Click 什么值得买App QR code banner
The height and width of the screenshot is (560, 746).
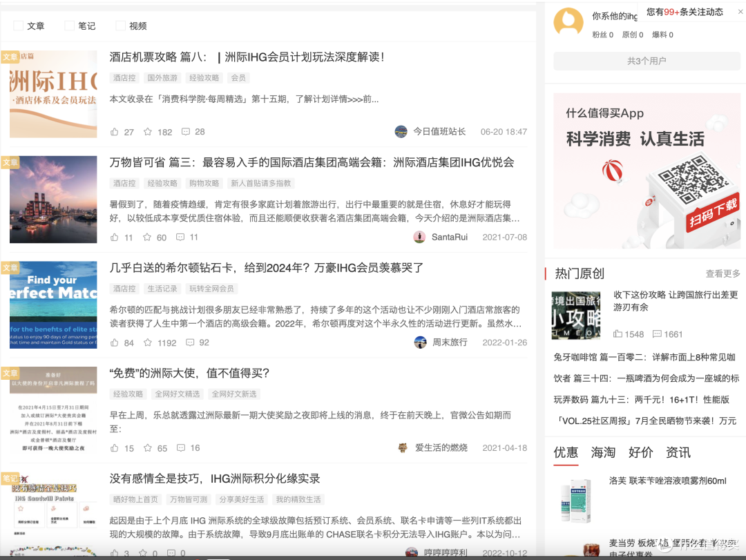pyautogui.click(x=647, y=171)
